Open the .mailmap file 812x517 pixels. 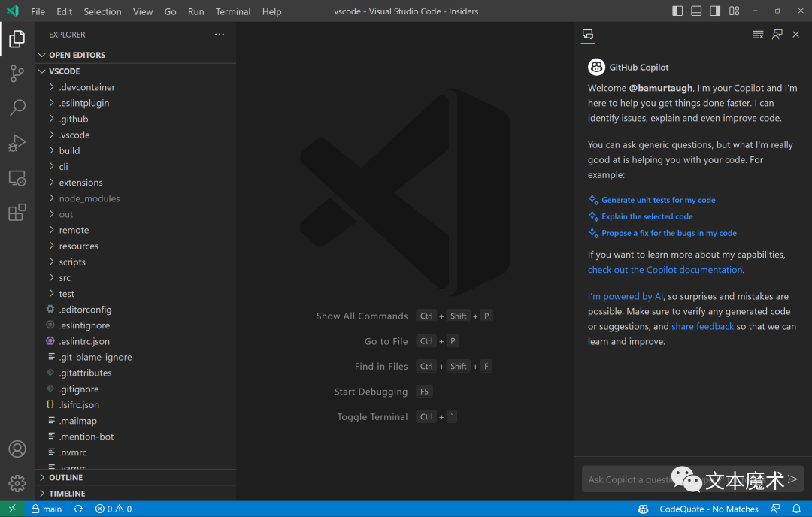135,421
